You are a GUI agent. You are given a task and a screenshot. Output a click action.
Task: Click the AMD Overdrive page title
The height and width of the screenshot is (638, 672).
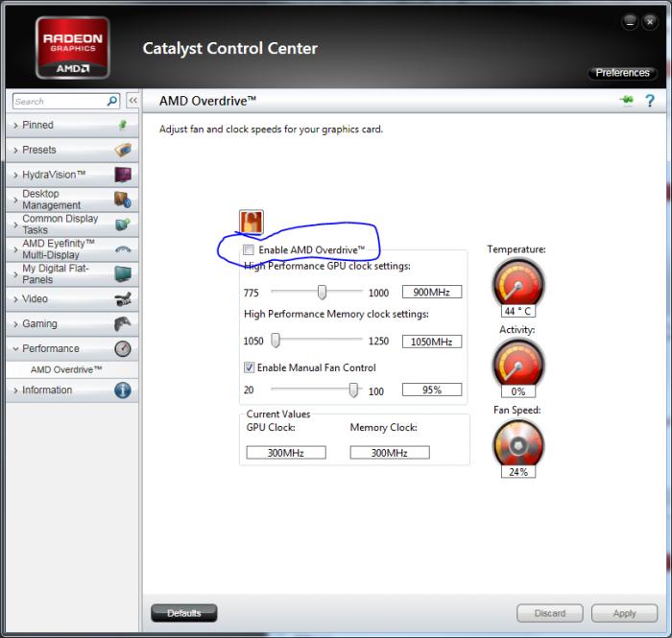pos(208,101)
